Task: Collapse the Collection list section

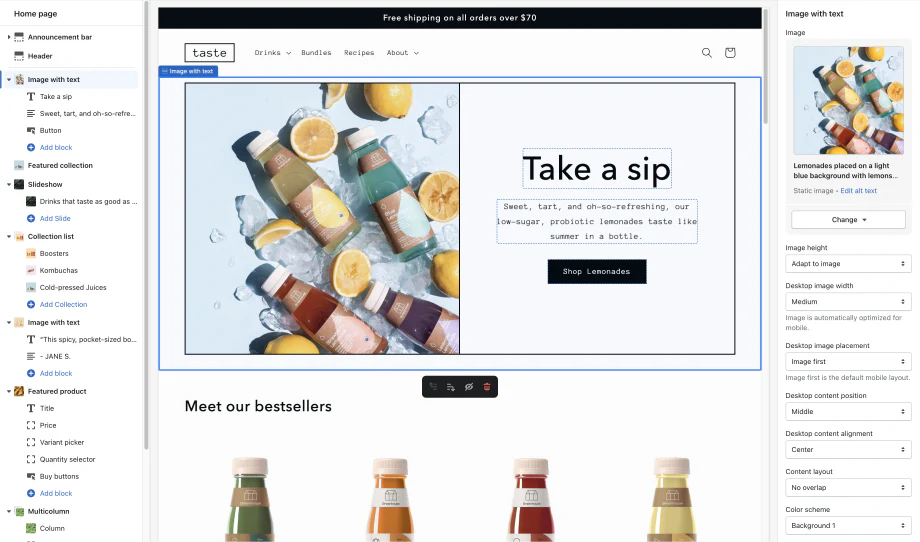Action: (9, 236)
